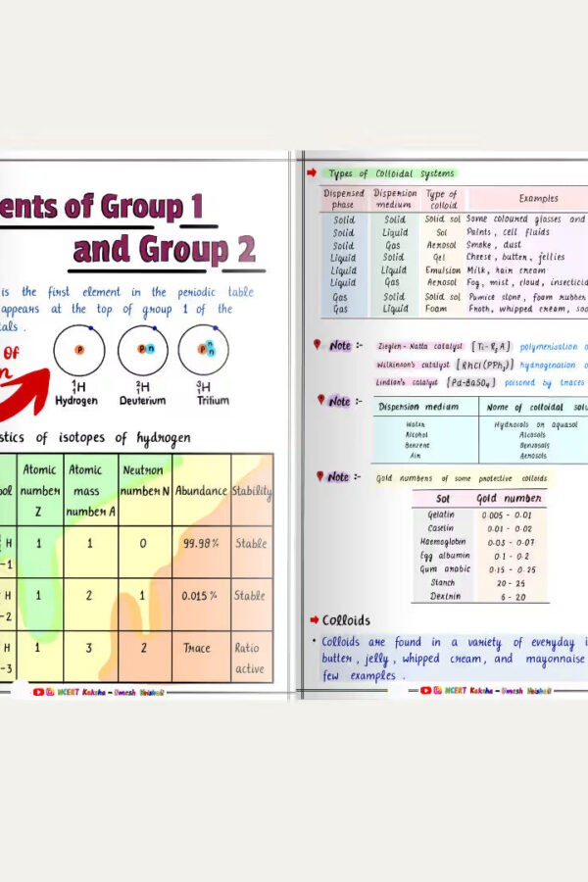The image size is (588, 882).
Task: Click pin icon beside Gold numbers note
Action: [x=319, y=476]
